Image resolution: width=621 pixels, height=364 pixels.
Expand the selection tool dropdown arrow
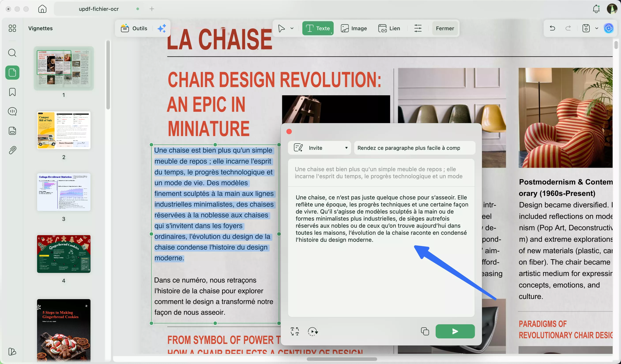tap(292, 28)
